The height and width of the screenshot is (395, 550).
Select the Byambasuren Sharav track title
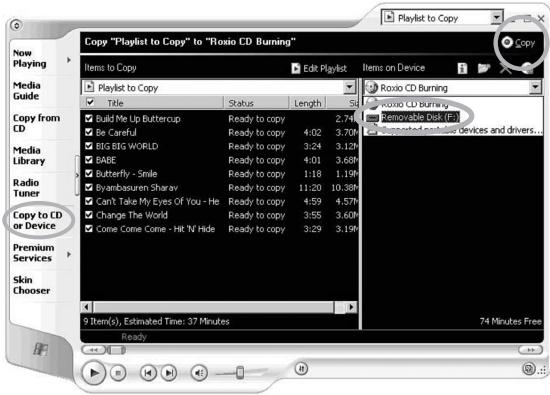click(137, 188)
